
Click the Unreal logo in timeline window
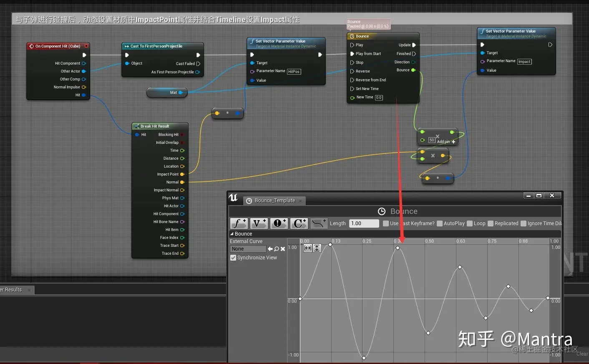[234, 198]
